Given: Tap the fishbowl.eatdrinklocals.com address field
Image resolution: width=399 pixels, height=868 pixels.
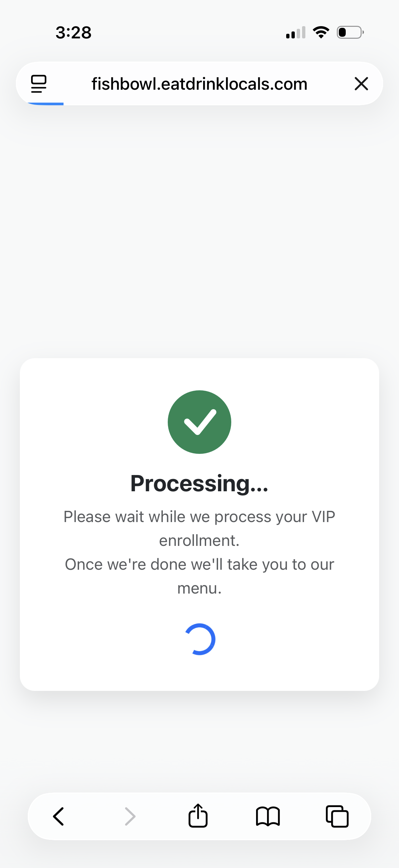Looking at the screenshot, I should coord(199,83).
